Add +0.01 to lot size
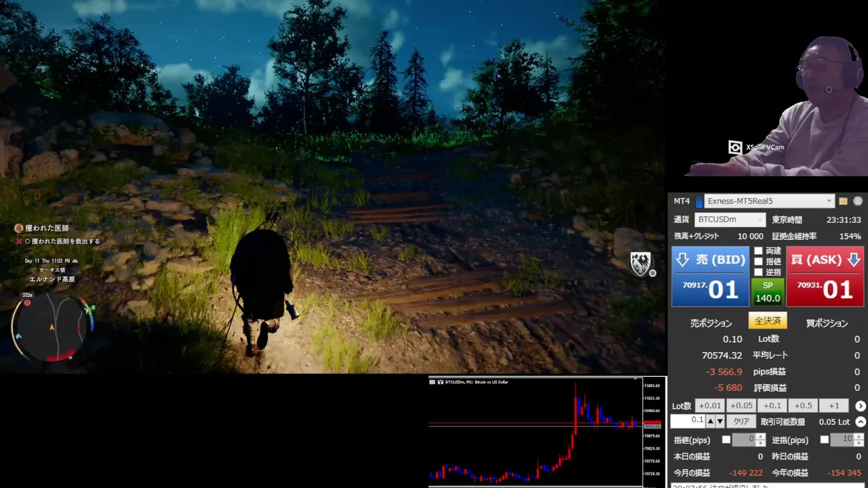The height and width of the screenshot is (488, 868). (710, 406)
